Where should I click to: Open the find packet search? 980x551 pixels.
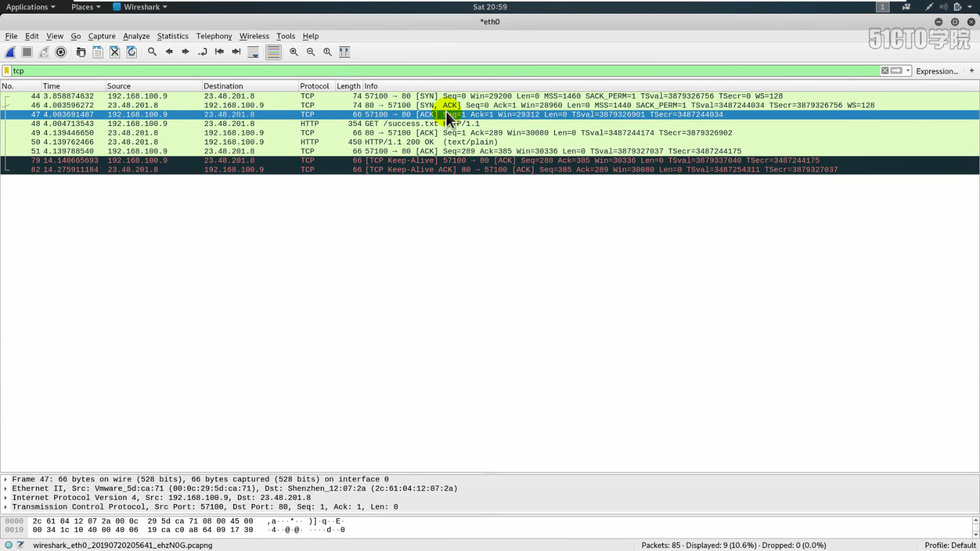click(152, 52)
